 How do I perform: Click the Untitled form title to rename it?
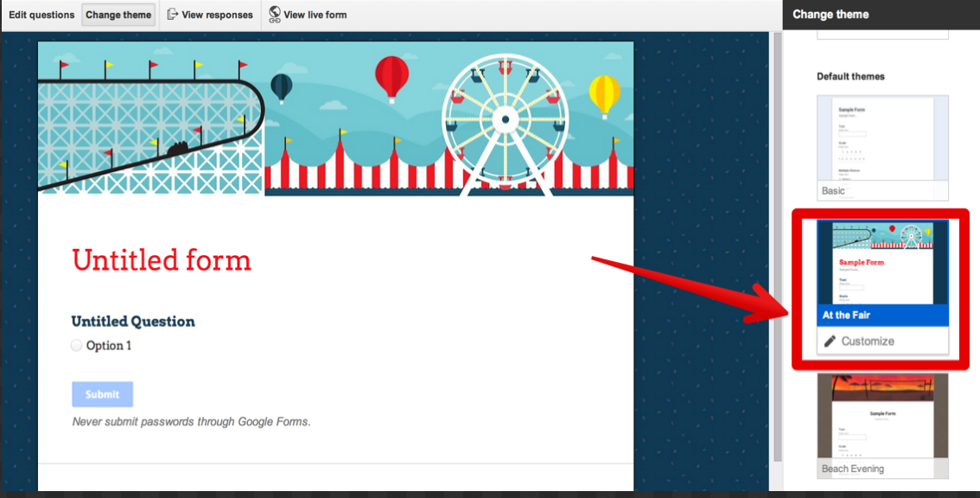point(161,259)
